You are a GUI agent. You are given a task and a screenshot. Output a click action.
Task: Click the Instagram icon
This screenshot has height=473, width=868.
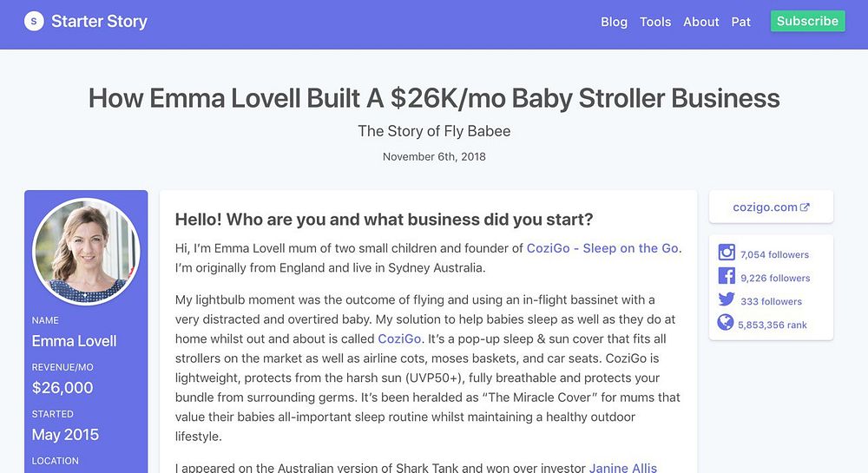point(727,253)
